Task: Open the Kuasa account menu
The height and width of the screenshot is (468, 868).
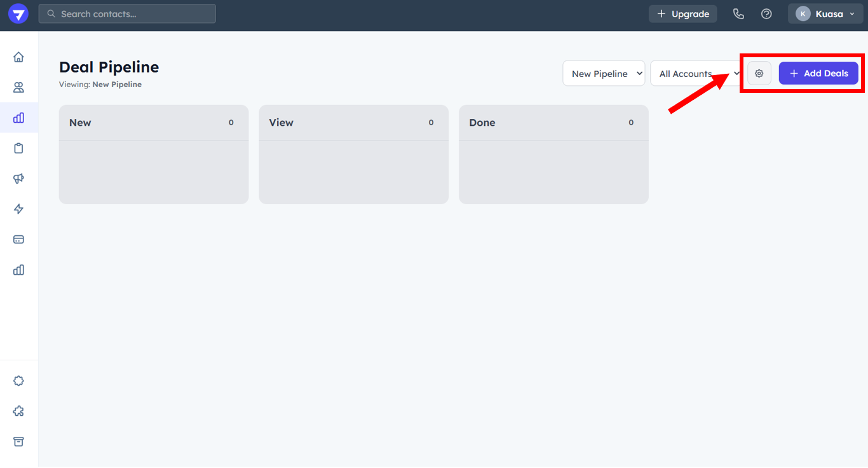Action: click(825, 14)
